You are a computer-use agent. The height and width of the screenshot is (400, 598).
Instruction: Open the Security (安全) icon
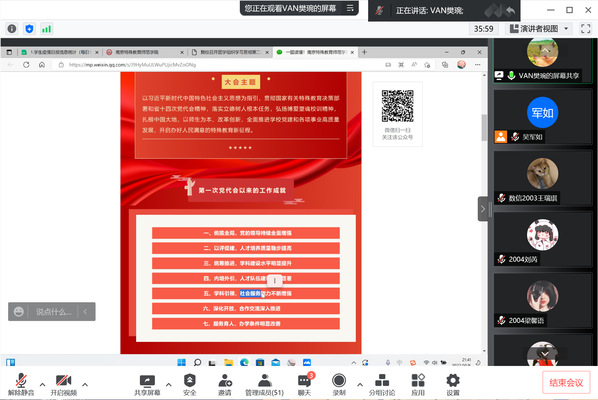tap(190, 384)
